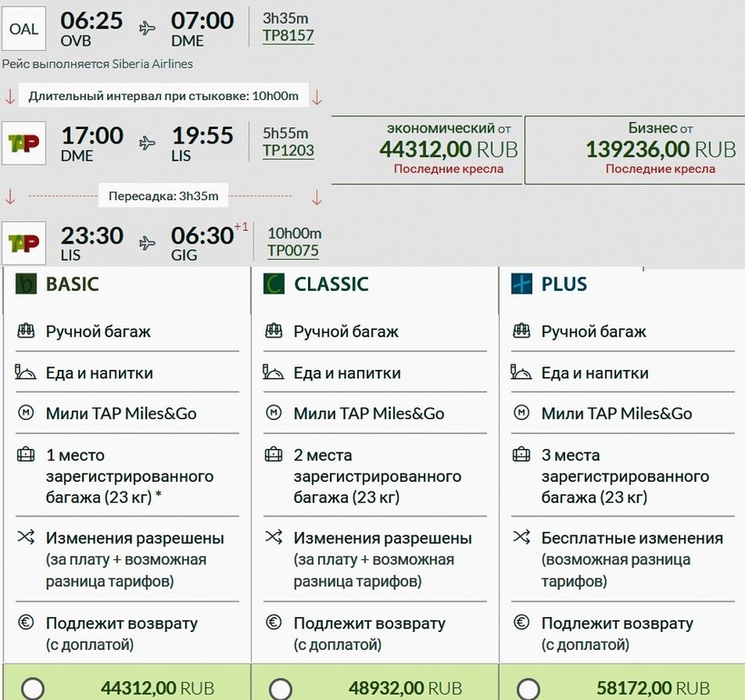Click the changes shuffle icon under BASIC
The width and height of the screenshot is (745, 700).
(x=25, y=538)
